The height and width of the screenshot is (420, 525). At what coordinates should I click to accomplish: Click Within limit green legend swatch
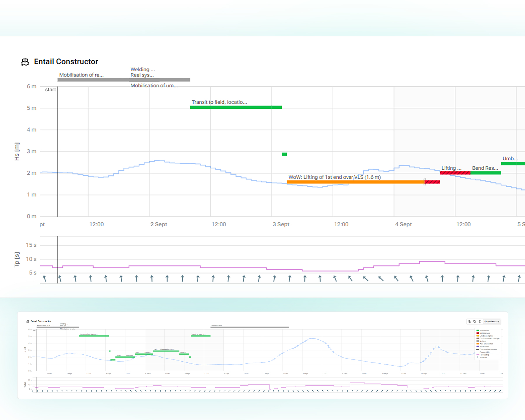click(478, 330)
